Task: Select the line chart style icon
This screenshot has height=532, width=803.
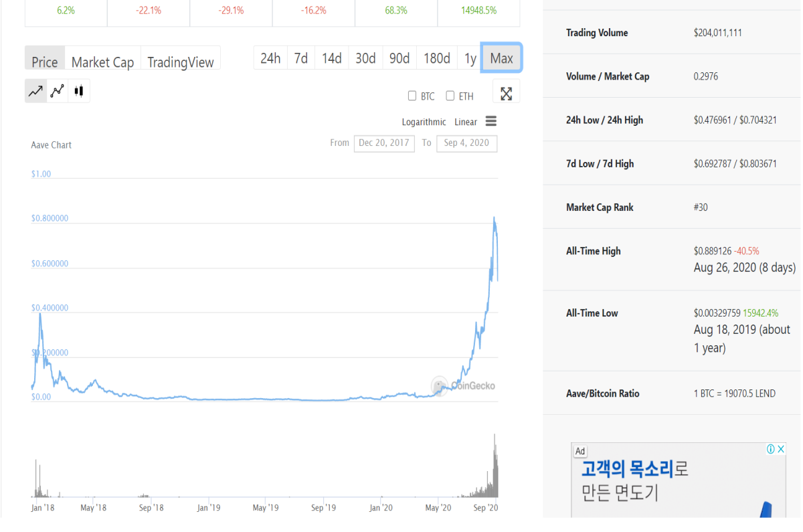Action: point(36,91)
